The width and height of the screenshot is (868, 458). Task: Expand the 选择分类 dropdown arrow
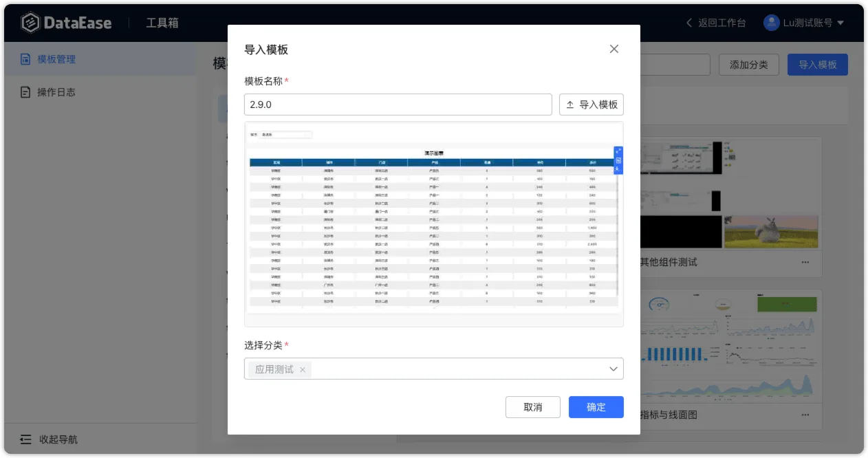pos(614,369)
